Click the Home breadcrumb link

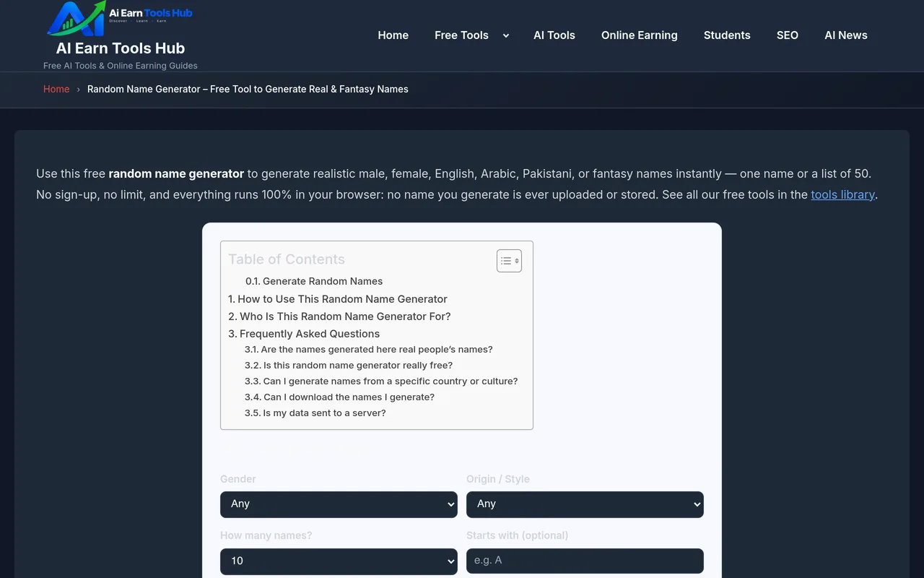click(x=56, y=90)
